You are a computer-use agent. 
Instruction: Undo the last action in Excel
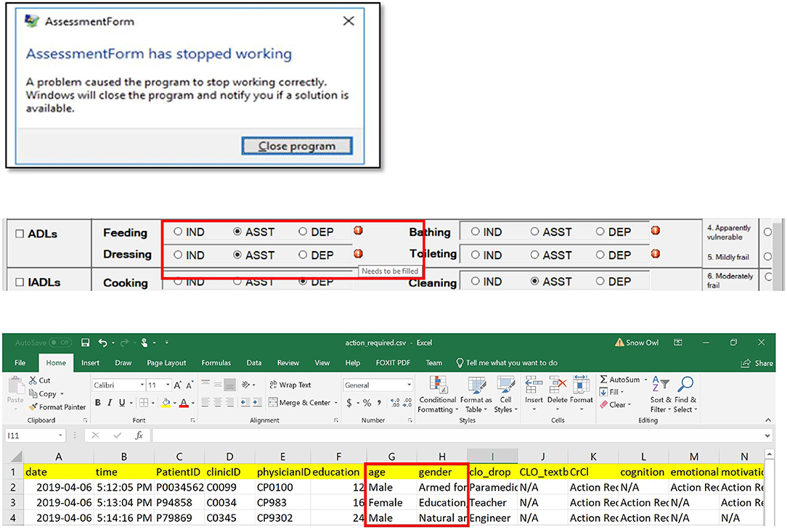tap(103, 343)
